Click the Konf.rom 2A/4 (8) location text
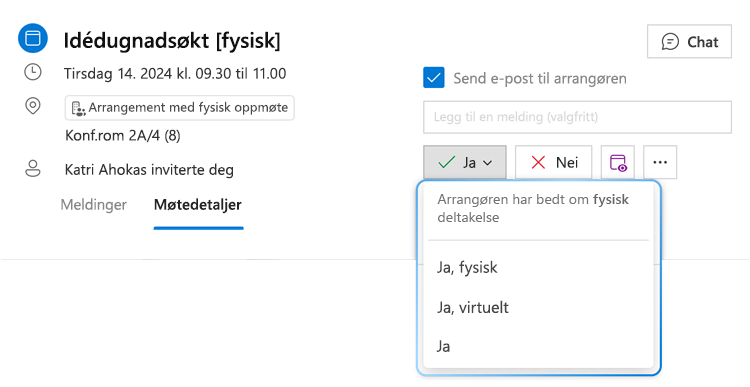This screenshot has width=750, height=387. click(x=123, y=136)
